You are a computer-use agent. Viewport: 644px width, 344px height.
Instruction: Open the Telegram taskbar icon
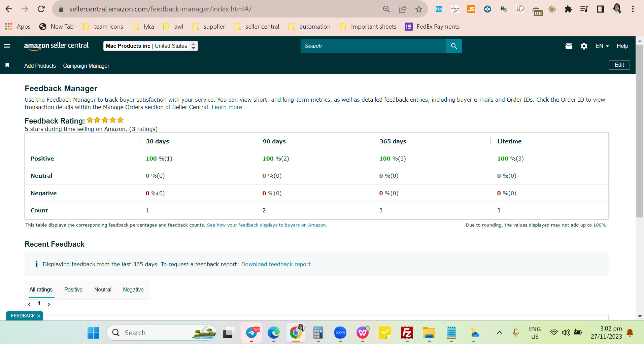(251, 333)
